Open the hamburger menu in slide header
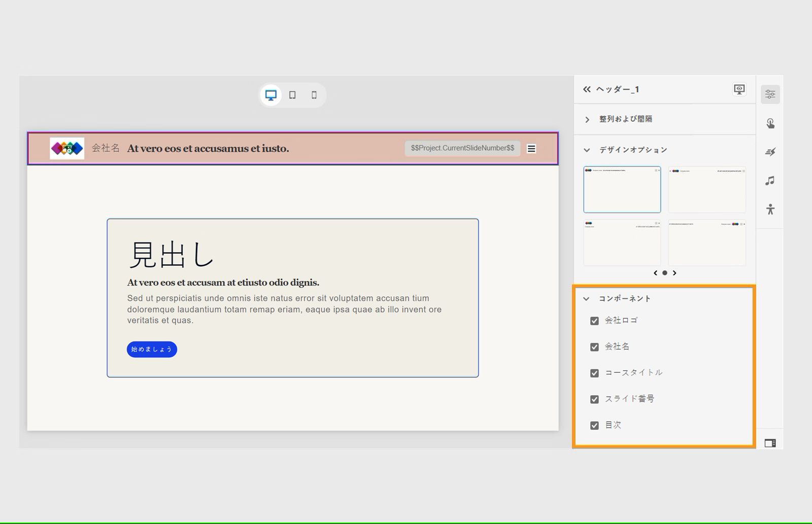The height and width of the screenshot is (524, 812). (531, 149)
